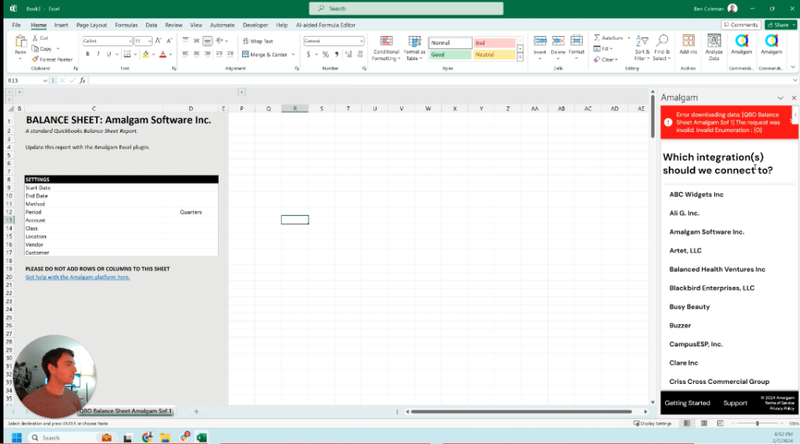The width and height of the screenshot is (800, 444).
Task: Open the font size dropdown
Action: pyautogui.click(x=149, y=41)
